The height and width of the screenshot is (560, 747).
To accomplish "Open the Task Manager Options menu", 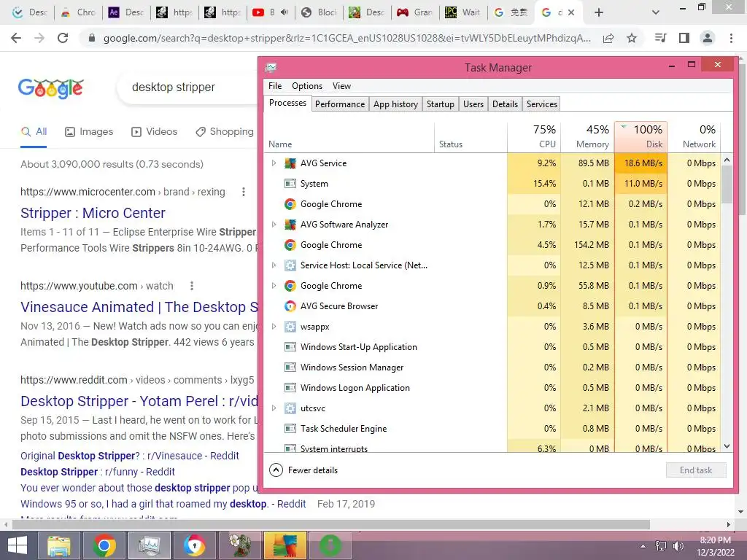I will coord(307,86).
